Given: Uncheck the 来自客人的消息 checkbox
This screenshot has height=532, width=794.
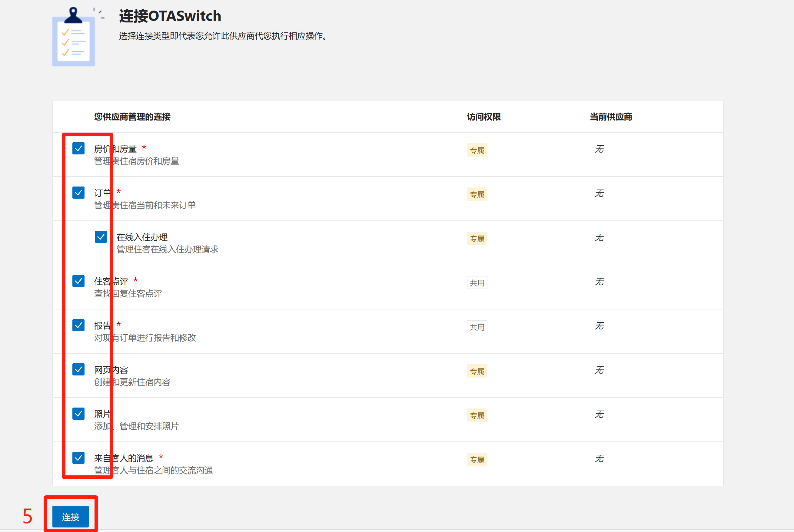Looking at the screenshot, I should pos(78,458).
